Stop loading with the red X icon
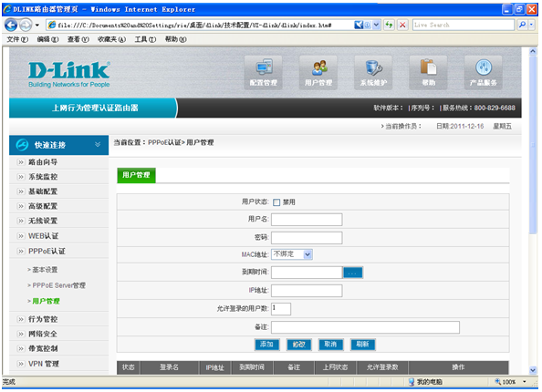Viewport: 542px width, 392px height. (x=402, y=25)
